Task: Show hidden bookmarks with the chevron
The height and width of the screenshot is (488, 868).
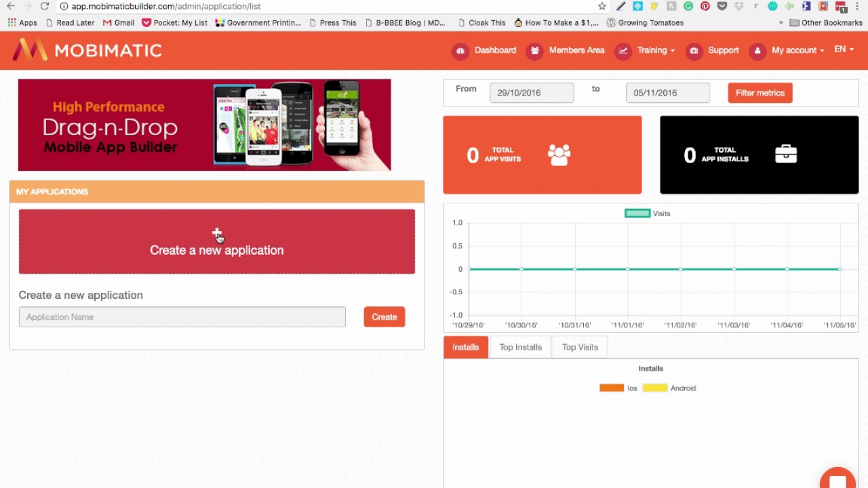Action: point(781,22)
